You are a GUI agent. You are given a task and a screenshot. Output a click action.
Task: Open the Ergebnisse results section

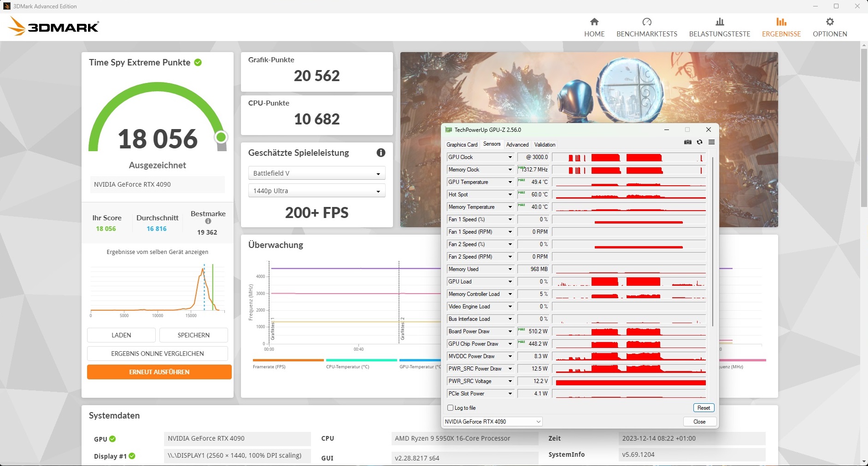(781, 28)
